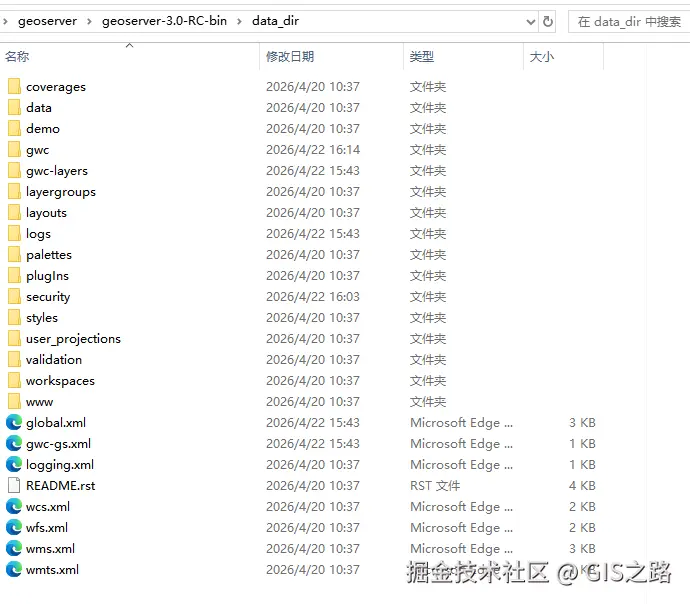
Task: Click the 文件夹 type of coverages
Action: [428, 87]
